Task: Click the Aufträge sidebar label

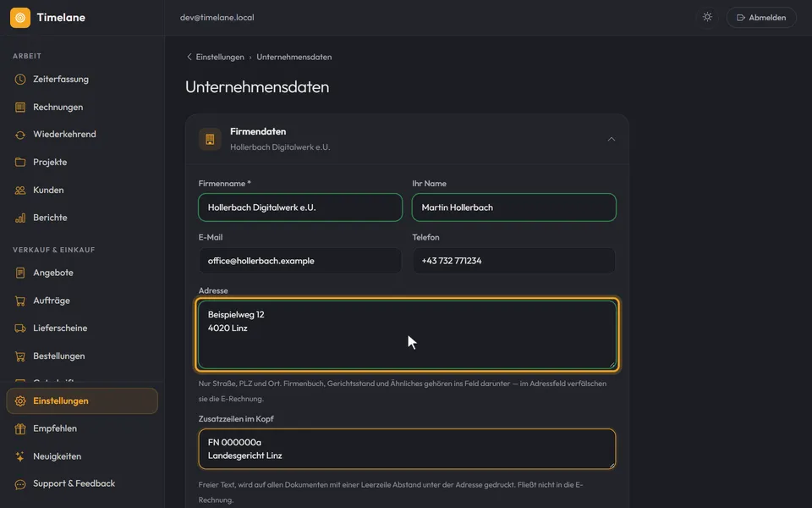Action: pos(52,301)
